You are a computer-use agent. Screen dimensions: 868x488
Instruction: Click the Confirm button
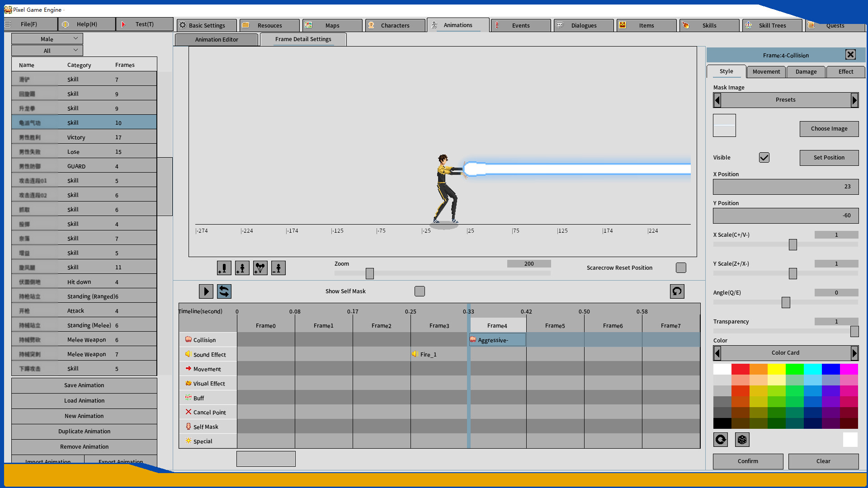pos(748,461)
